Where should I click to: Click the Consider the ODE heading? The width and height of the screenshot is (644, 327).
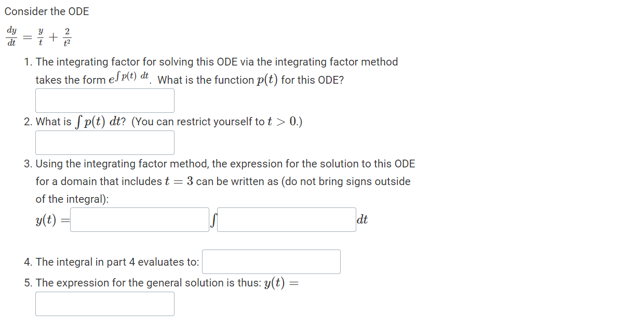click(x=47, y=11)
